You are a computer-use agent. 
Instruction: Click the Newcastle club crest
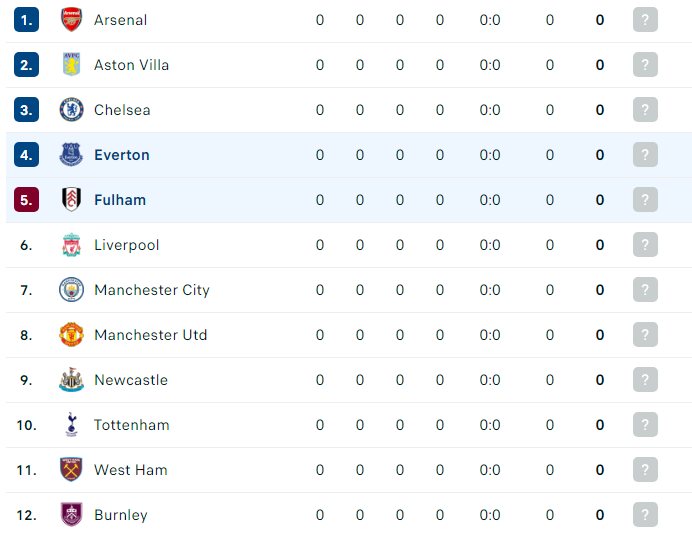(71, 379)
